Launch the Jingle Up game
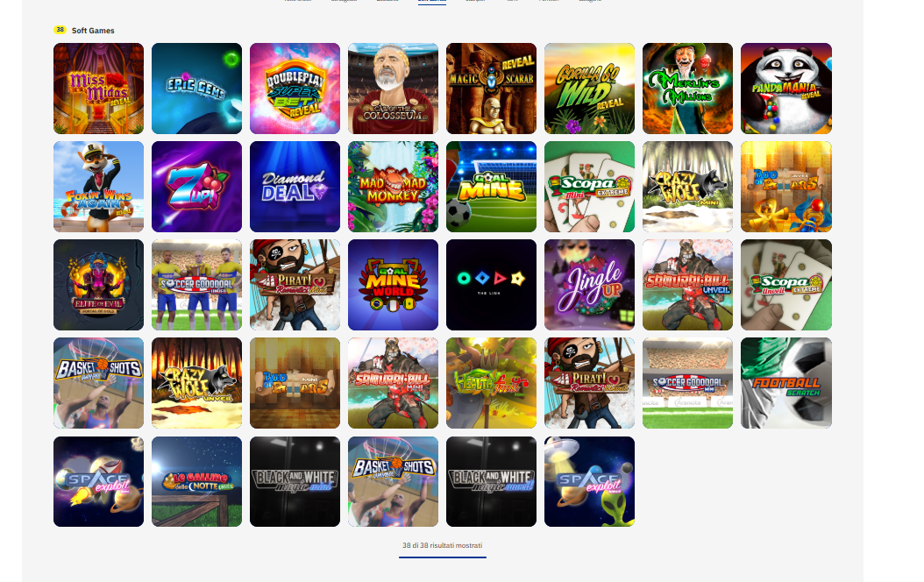Viewport: 924px width, 582px height. click(589, 285)
